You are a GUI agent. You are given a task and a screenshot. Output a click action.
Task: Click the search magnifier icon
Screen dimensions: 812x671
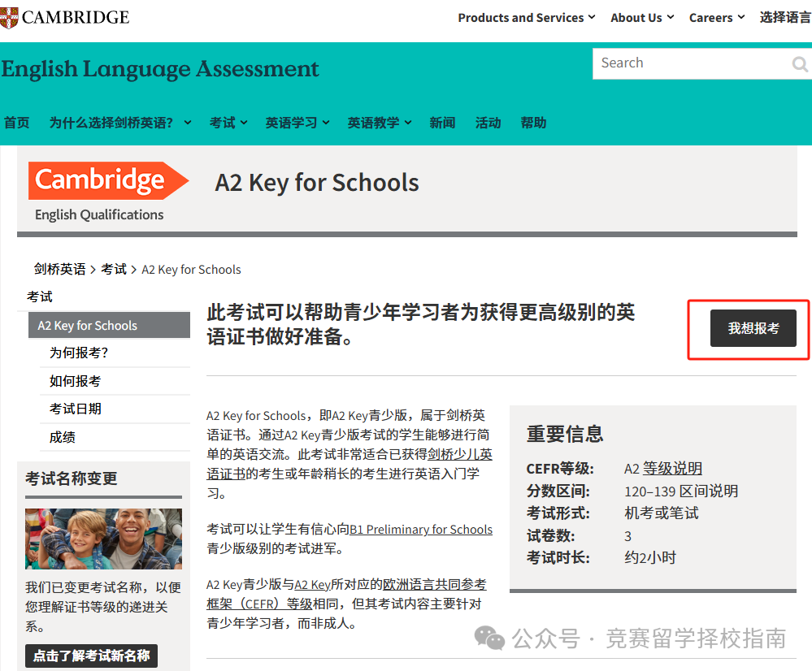pos(800,64)
